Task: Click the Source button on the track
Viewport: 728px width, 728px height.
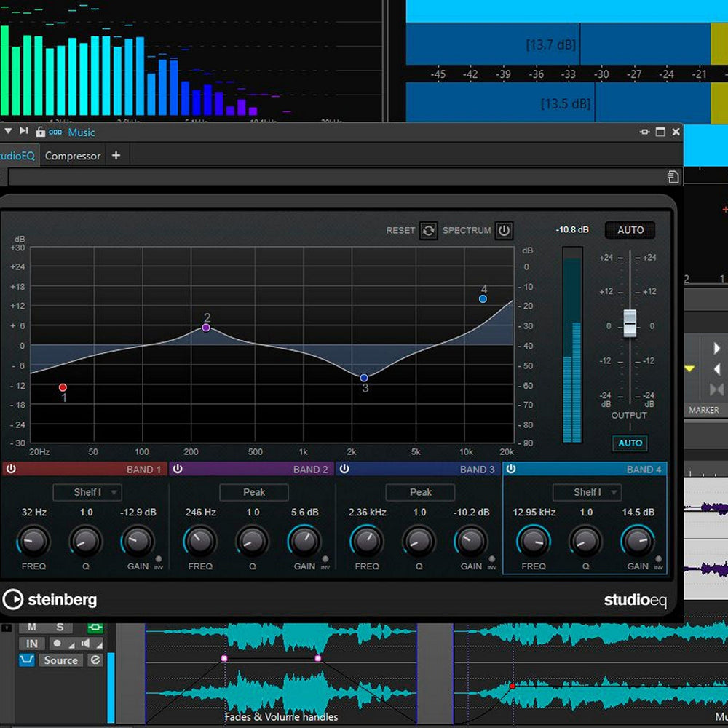Action: (61, 660)
